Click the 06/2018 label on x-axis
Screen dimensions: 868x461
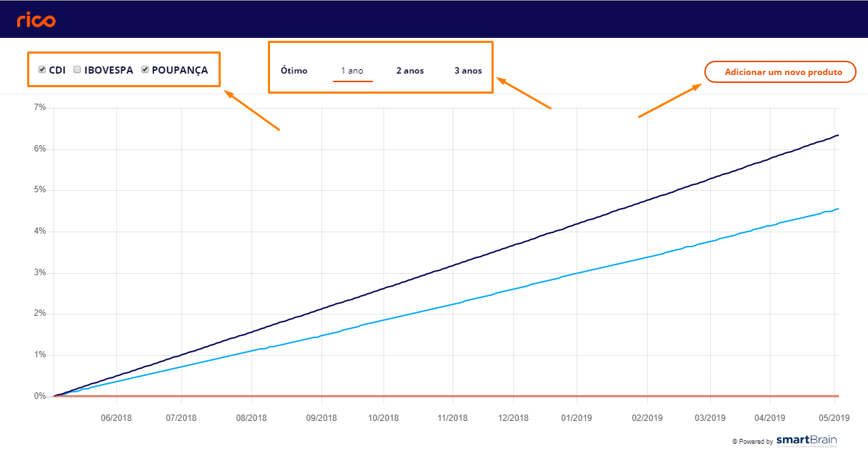[116, 418]
